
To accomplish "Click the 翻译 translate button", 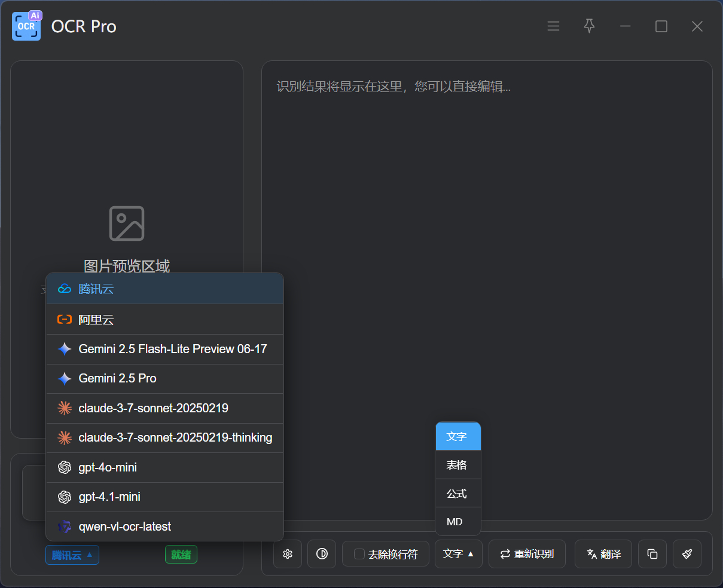I will pos(603,554).
